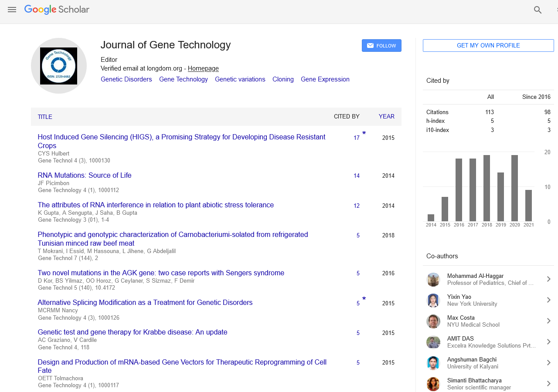Viewport: 558px width, 392px height.
Task: Click GET MY OWN PROFILE button
Action: tap(488, 46)
